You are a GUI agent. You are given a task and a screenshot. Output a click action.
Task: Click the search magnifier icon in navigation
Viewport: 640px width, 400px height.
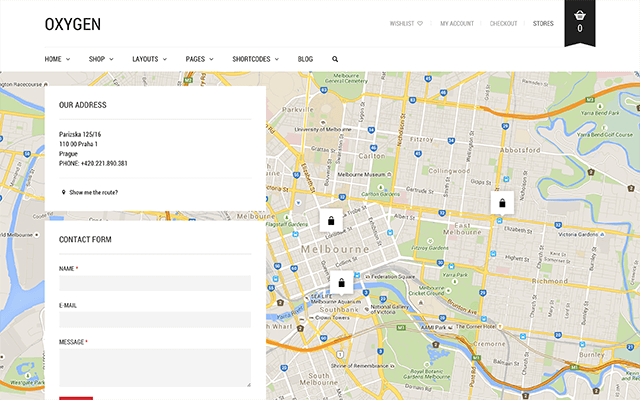pyautogui.click(x=335, y=59)
